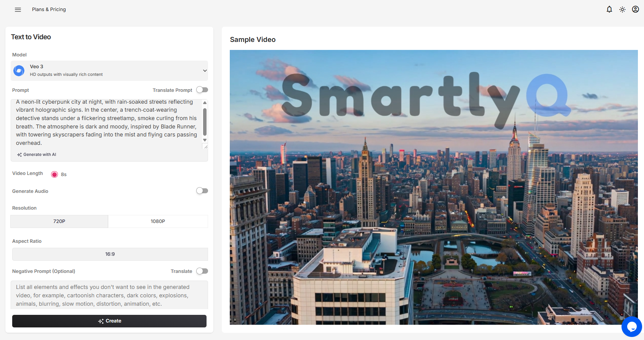Turn on Generate Audio toggle
The width and height of the screenshot is (644, 340).
pos(202,191)
